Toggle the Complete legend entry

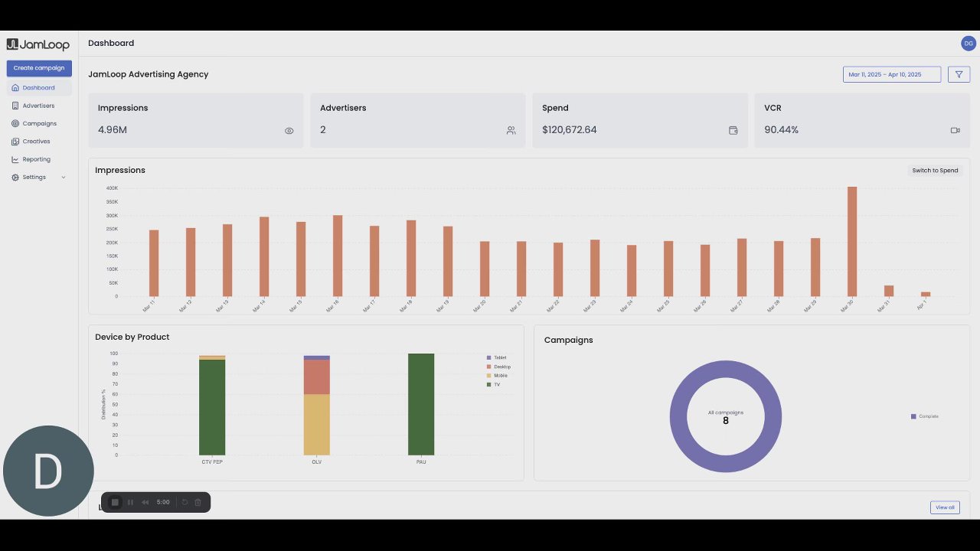pyautogui.click(x=924, y=416)
